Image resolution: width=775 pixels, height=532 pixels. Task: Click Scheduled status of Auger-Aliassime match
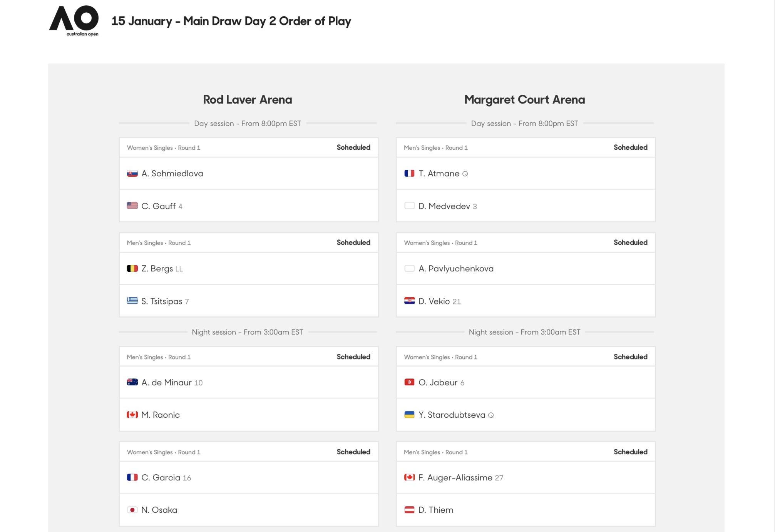pyautogui.click(x=631, y=452)
